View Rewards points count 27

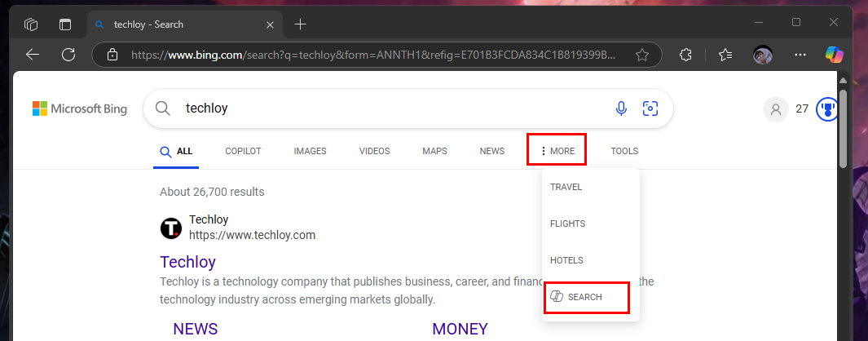[x=801, y=108]
